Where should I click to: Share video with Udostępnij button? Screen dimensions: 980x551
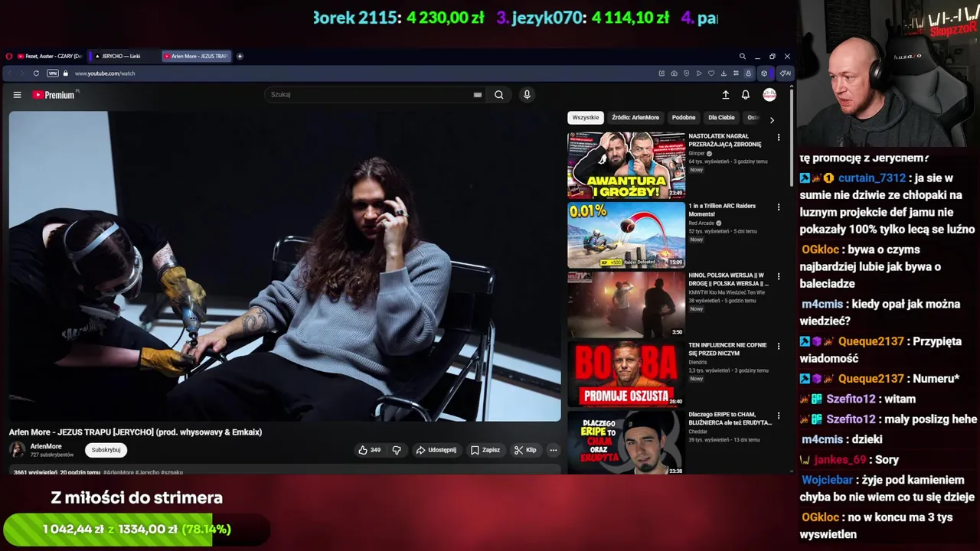point(436,450)
